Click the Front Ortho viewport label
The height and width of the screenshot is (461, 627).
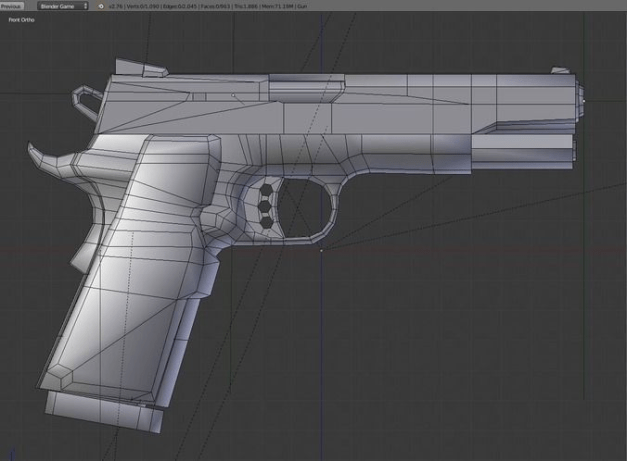click(22, 20)
